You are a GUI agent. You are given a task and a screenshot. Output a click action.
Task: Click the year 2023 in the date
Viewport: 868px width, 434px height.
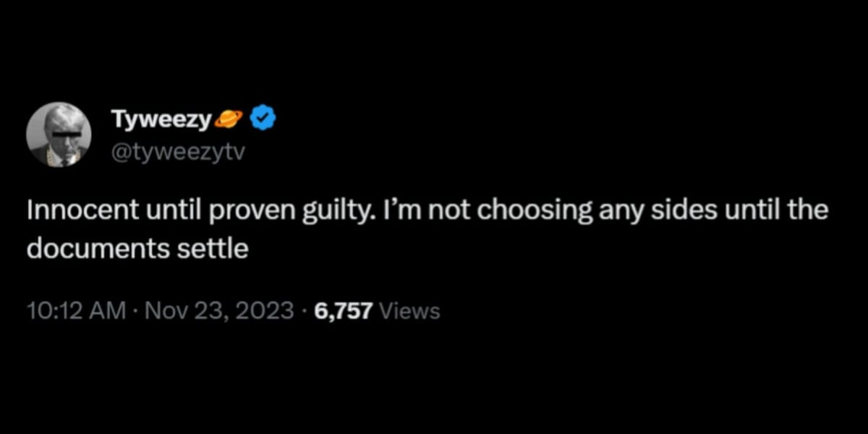265,311
